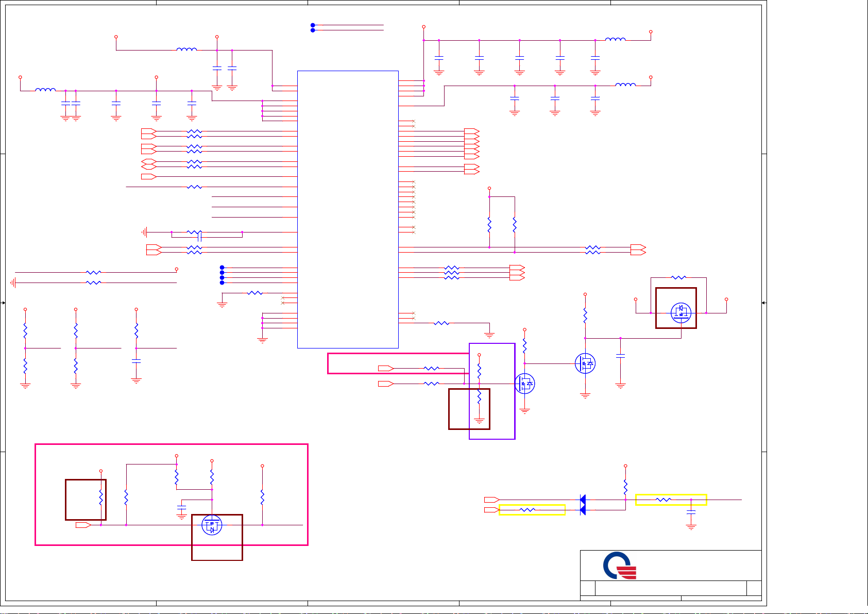Select the MOSFET with resistor bridged over it
The height and width of the screenshot is (614, 868).
pos(681,312)
